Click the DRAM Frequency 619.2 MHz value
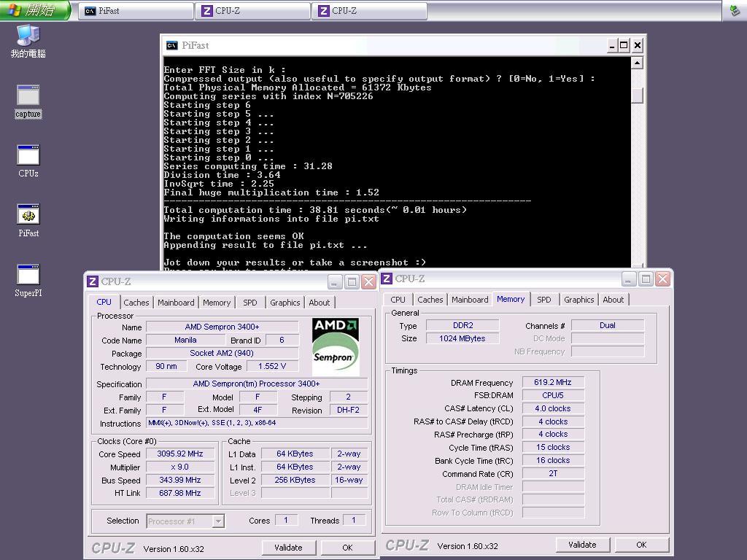The image size is (747, 560). (x=553, y=382)
